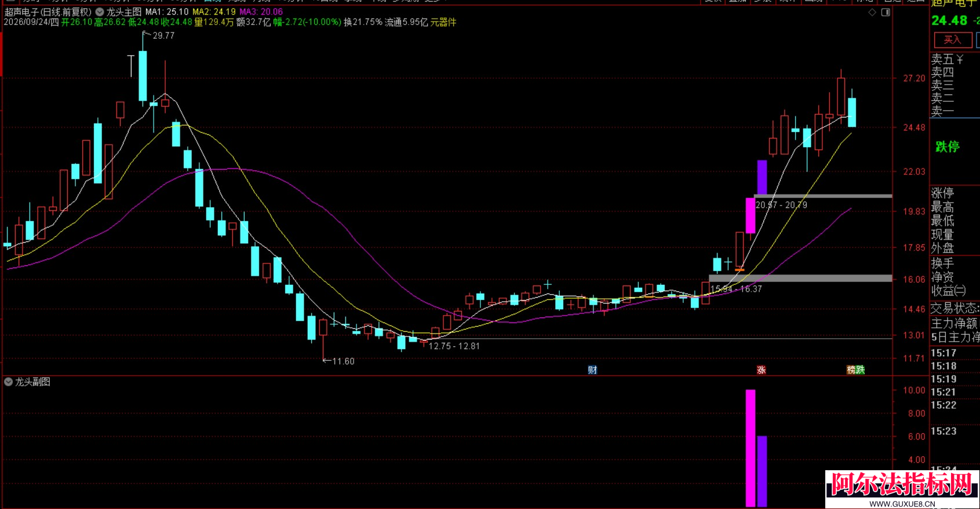Open the green 跌 limit-down marker
Image resolution: width=980 pixels, height=509 pixels.
tap(861, 370)
